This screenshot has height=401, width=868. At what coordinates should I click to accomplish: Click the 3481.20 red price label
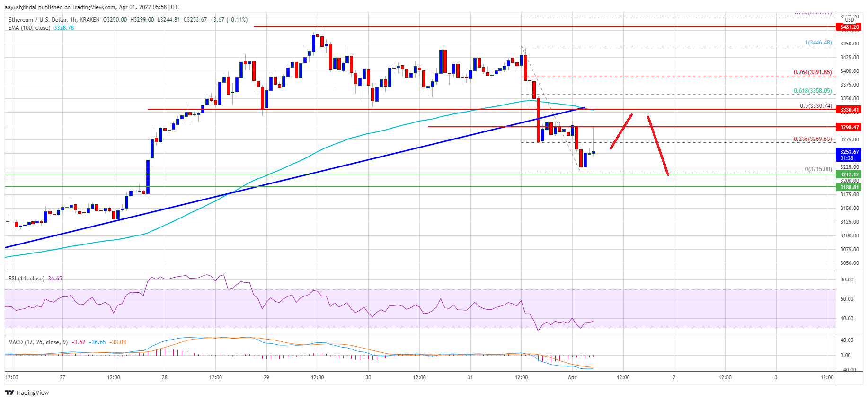850,27
